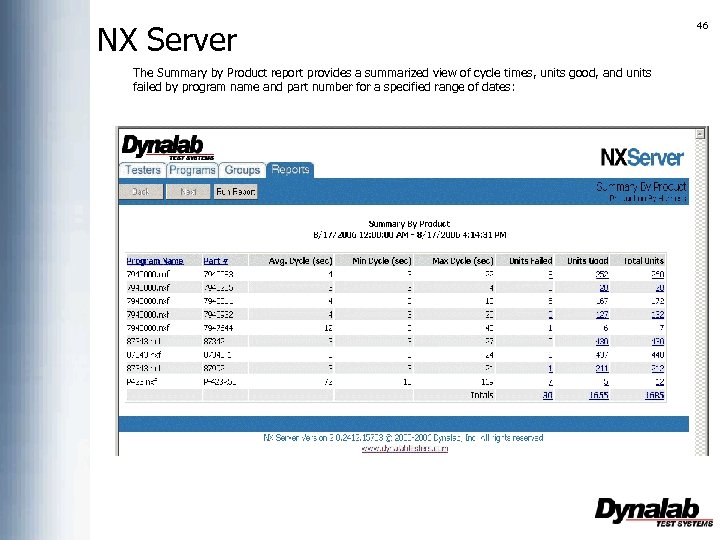The height and width of the screenshot is (540, 720).
Task: Click the Dynalab Test Systems logo in the web page
Action: (x=168, y=147)
